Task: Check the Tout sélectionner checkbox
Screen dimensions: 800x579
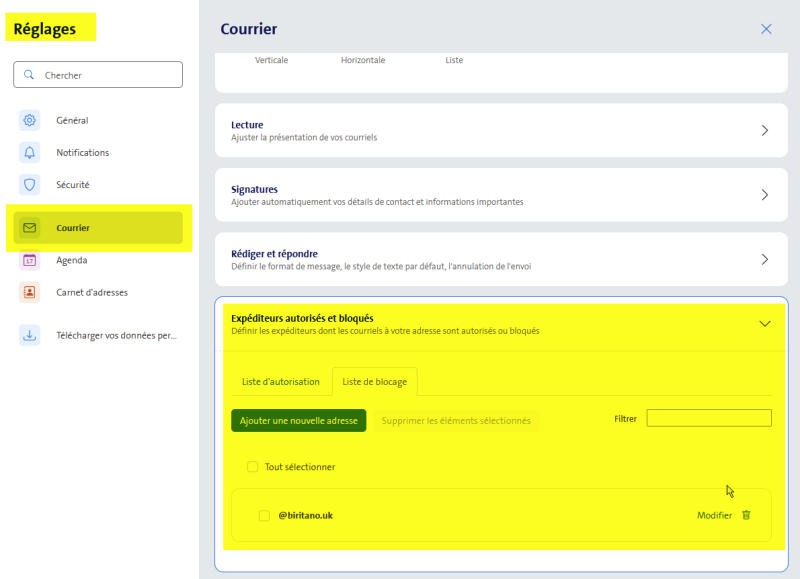Action: point(253,467)
